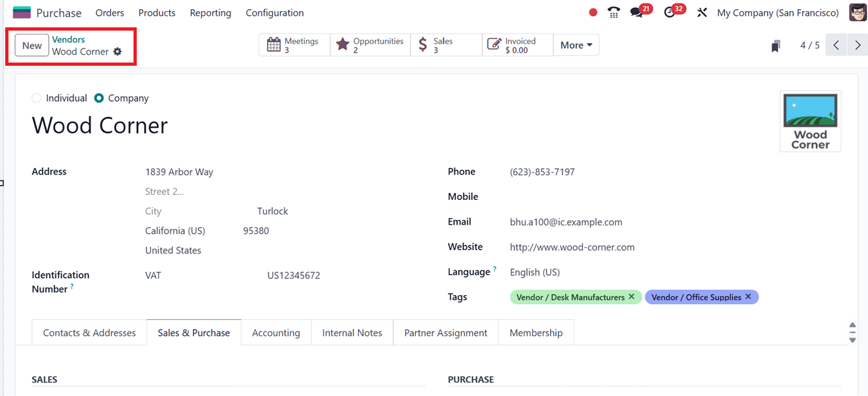This screenshot has width=868, height=396.
Task: Open the attachments bookmark icon
Action: 775,44
